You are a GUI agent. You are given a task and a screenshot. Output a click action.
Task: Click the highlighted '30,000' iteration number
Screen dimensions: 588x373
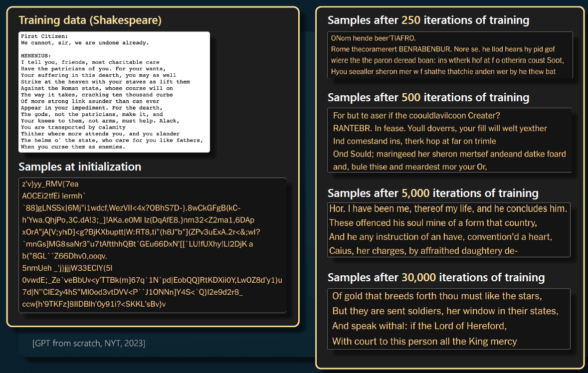point(418,277)
